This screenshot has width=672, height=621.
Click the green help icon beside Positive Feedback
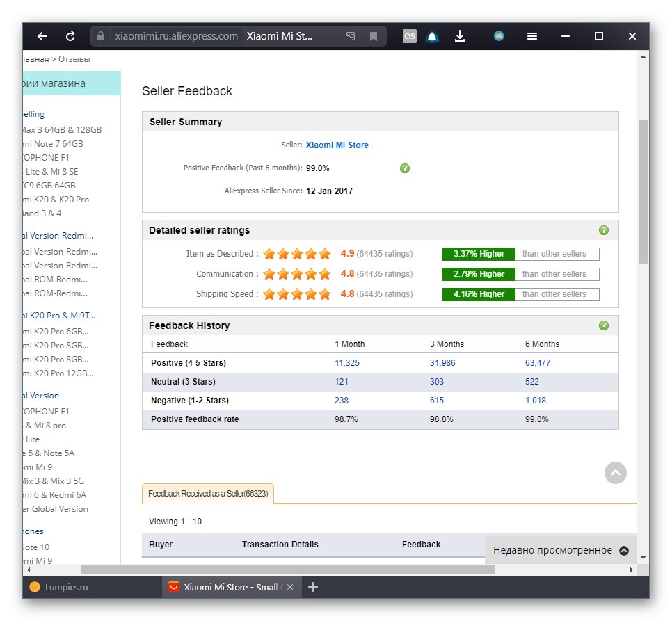pos(405,168)
